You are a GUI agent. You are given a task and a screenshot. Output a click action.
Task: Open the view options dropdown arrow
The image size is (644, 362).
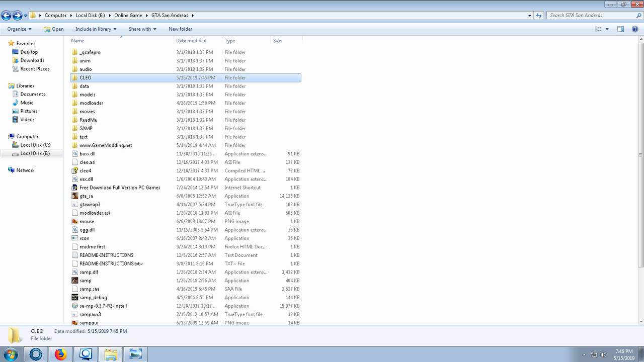pyautogui.click(x=607, y=29)
